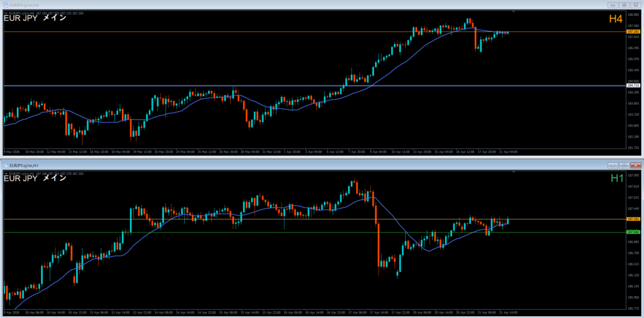Minimize the H1 chart window

point(613,165)
